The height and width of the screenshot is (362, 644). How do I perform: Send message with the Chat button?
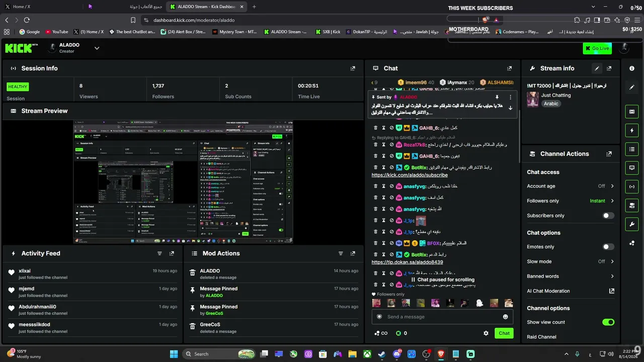[504, 333]
